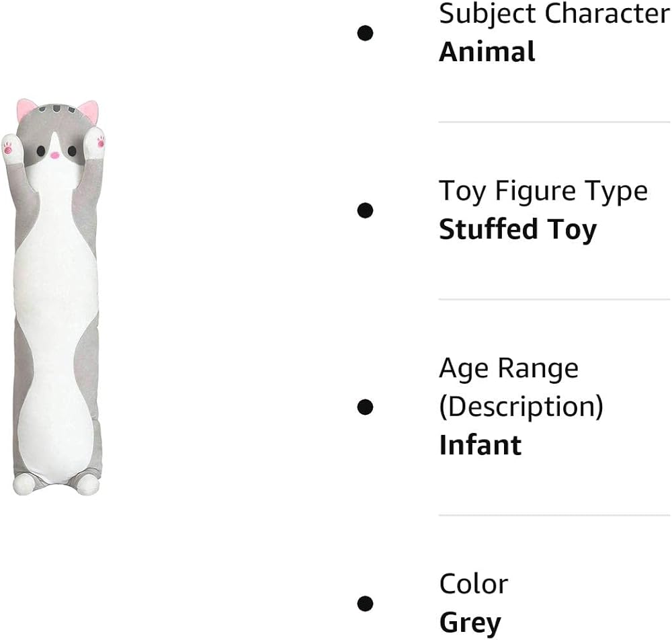Click the cat's right white foot
The width and height of the screenshot is (672, 640).
(86, 483)
